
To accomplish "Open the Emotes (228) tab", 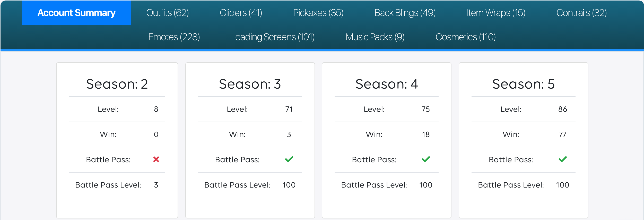I will (174, 37).
